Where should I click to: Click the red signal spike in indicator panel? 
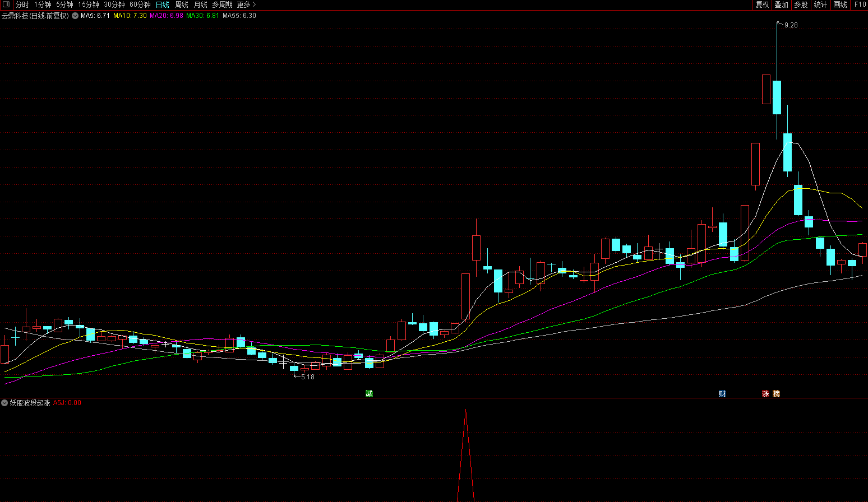tap(465, 455)
